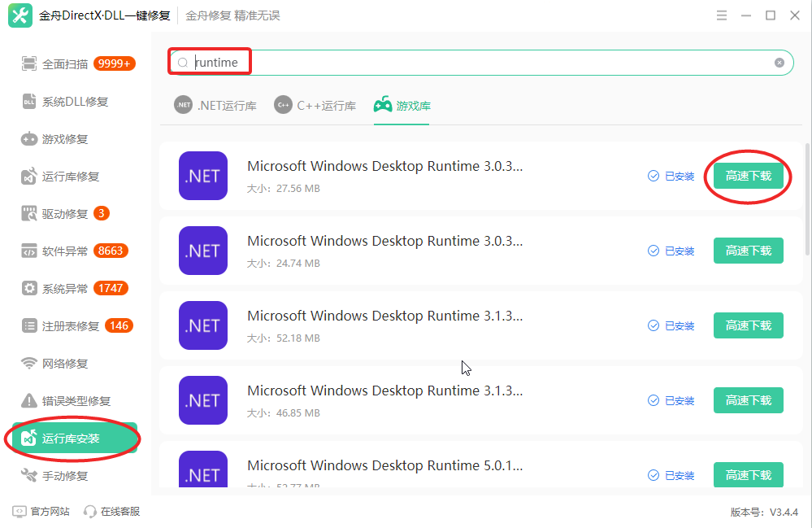Select 软件异常 software errors item

pos(75,251)
